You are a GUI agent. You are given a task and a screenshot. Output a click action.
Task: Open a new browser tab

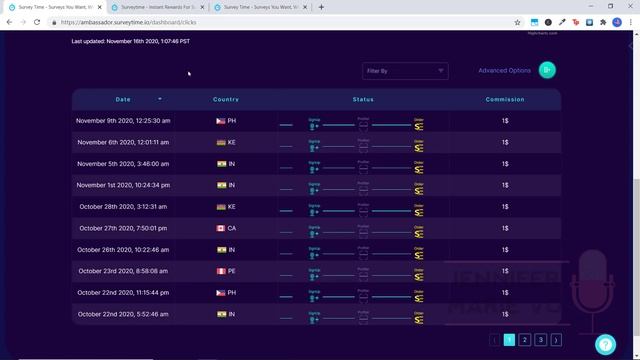321,7
